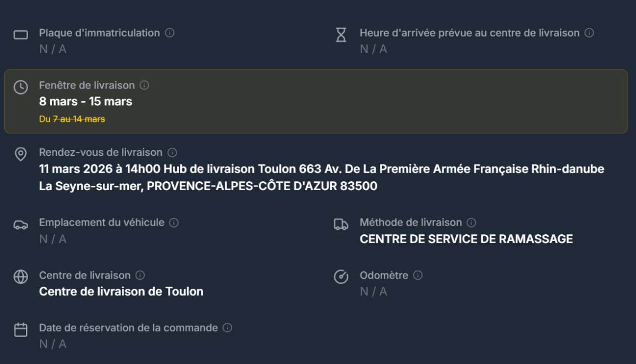Screen dimensions: 636x364
Task: Click the map pin appointment icon
Action: pos(21,155)
